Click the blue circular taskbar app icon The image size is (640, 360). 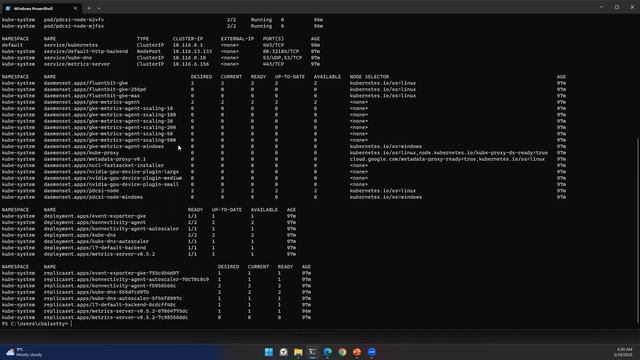371,352
